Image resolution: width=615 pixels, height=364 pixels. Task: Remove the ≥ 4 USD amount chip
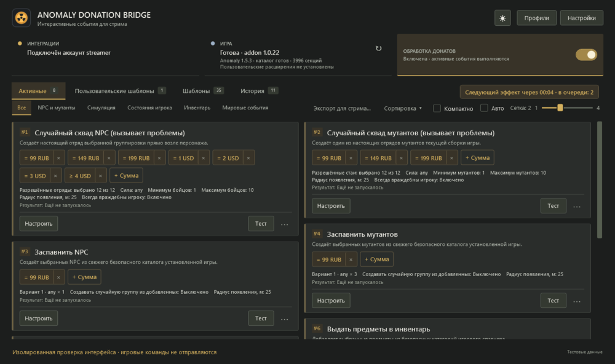point(100,176)
